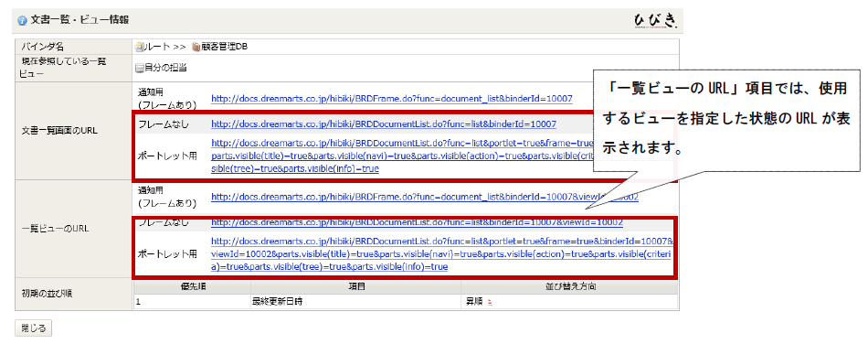Screen dimensions: 868x344
Task: Click the blue info icon beside 文書一覧・ビュー情報
Action: coord(22,20)
